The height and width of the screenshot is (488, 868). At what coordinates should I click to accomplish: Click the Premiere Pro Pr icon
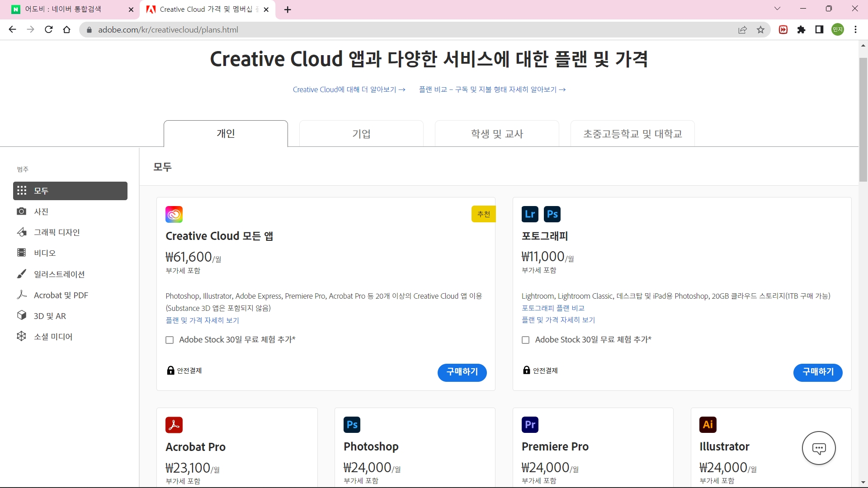click(x=530, y=425)
